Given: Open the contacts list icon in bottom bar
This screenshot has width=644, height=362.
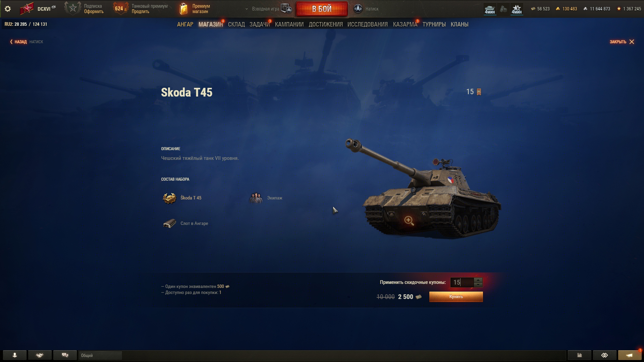Looking at the screenshot, I should click(x=15, y=355).
